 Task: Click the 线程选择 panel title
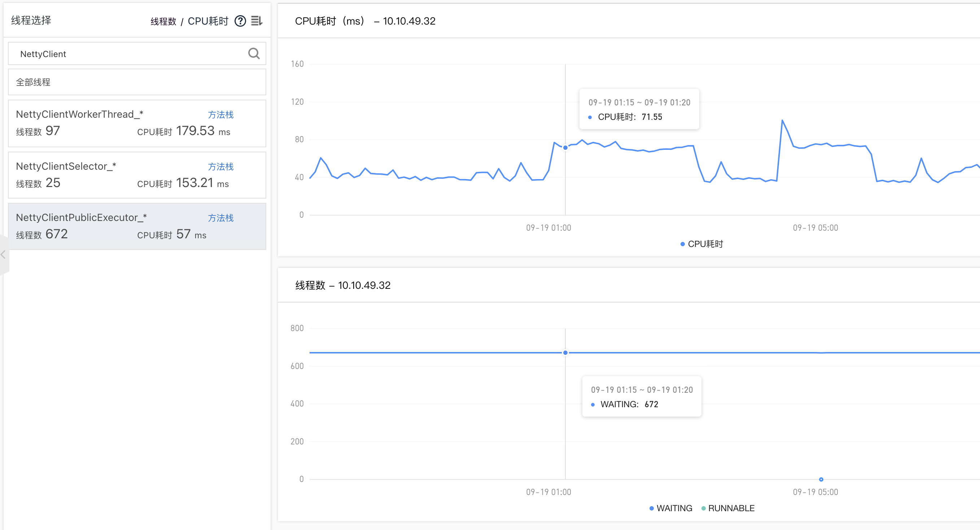31,20
